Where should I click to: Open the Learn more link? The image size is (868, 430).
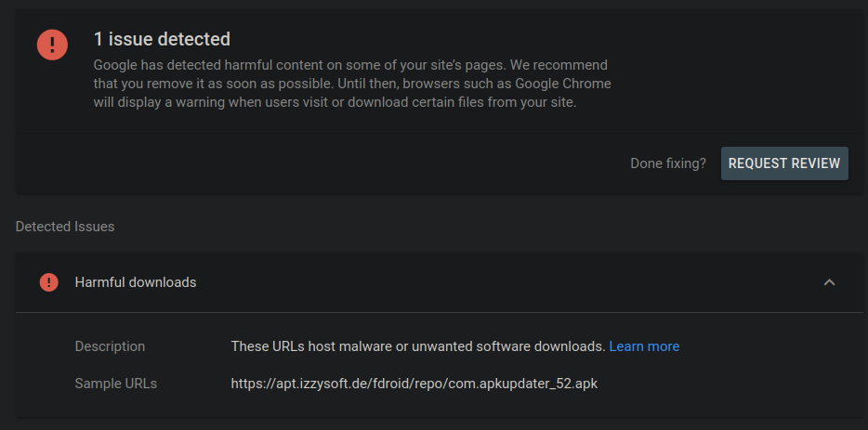[x=644, y=346]
